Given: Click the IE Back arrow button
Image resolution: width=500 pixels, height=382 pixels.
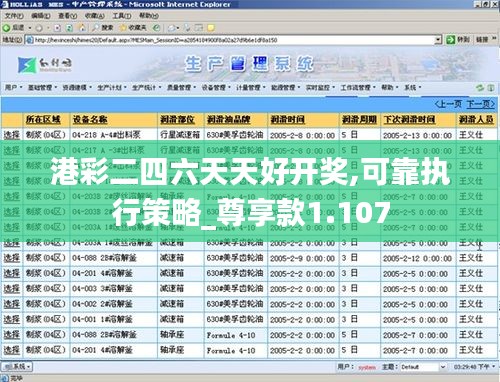Looking at the screenshot, I should [6, 28].
